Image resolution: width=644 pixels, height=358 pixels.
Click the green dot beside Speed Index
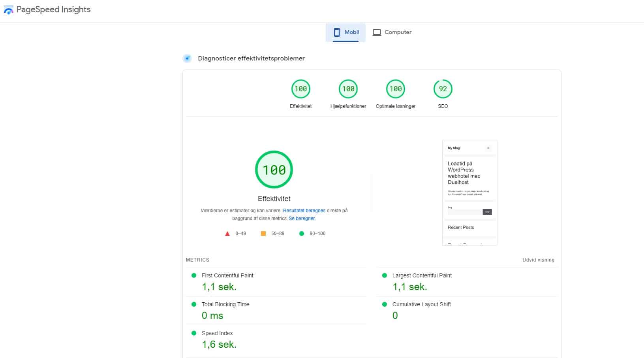point(194,333)
